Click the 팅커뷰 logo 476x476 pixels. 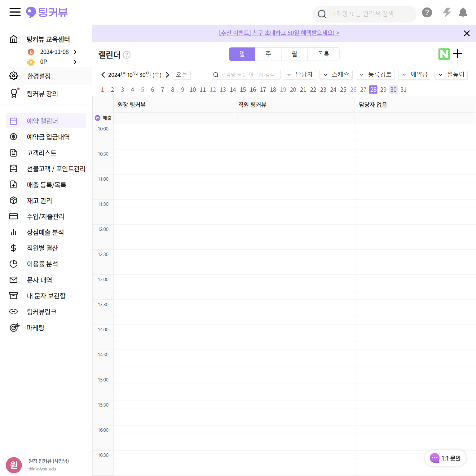tap(47, 12)
